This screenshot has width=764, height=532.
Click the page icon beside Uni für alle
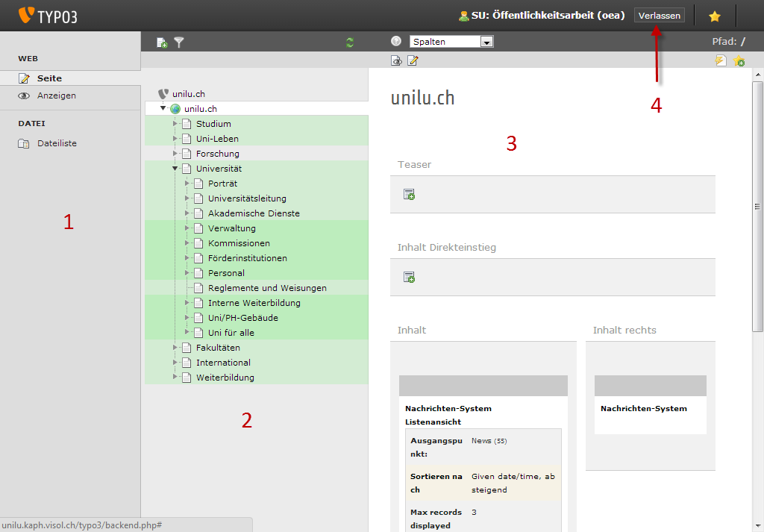click(198, 333)
